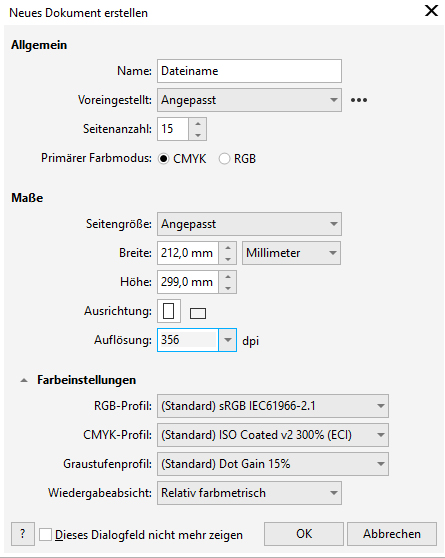This screenshot has width=445, height=558.
Task: Click the question mark help button
Action: (x=23, y=534)
